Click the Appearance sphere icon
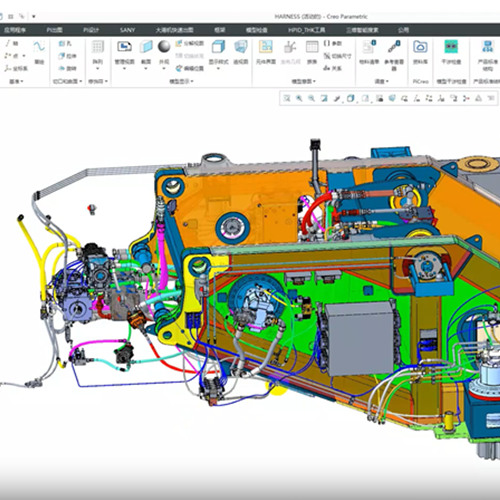The width and height of the screenshot is (500, 500). (164, 47)
